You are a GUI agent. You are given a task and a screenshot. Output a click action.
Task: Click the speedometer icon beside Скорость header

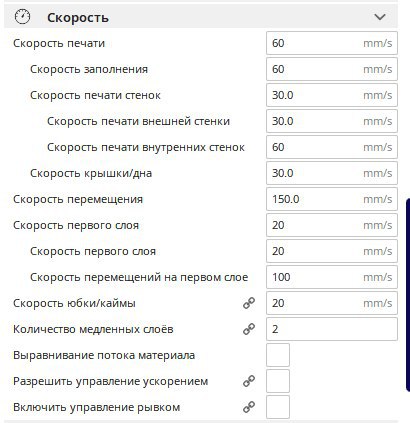(22, 17)
